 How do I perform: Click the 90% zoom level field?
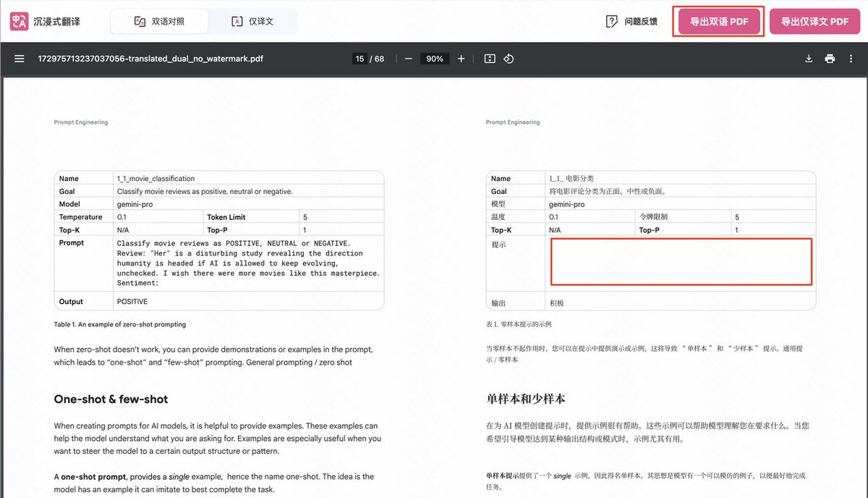coord(435,59)
